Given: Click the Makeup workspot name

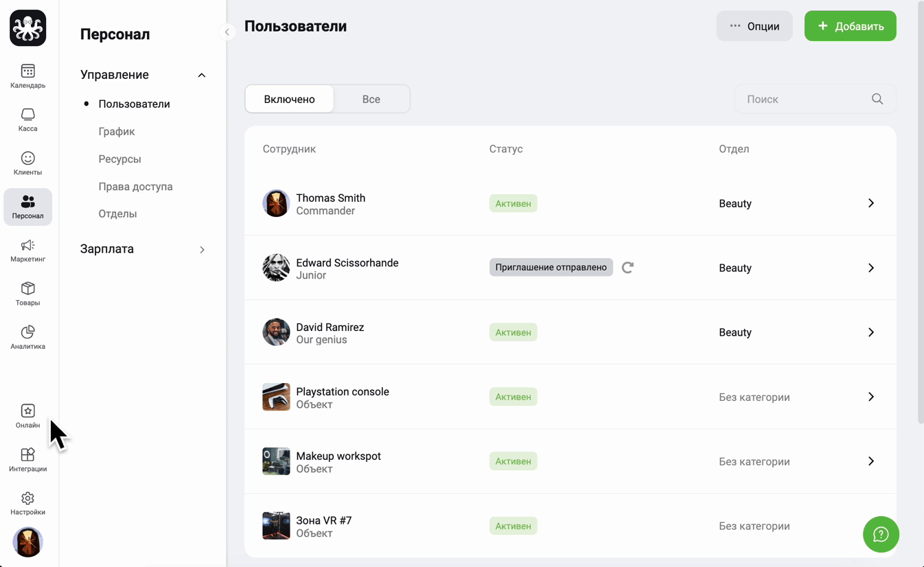Looking at the screenshot, I should 338,456.
